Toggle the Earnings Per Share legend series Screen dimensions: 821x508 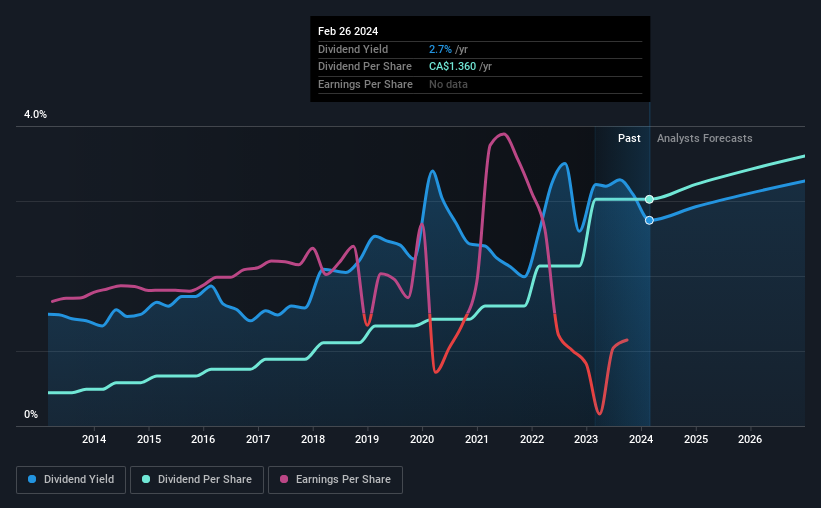(x=335, y=479)
